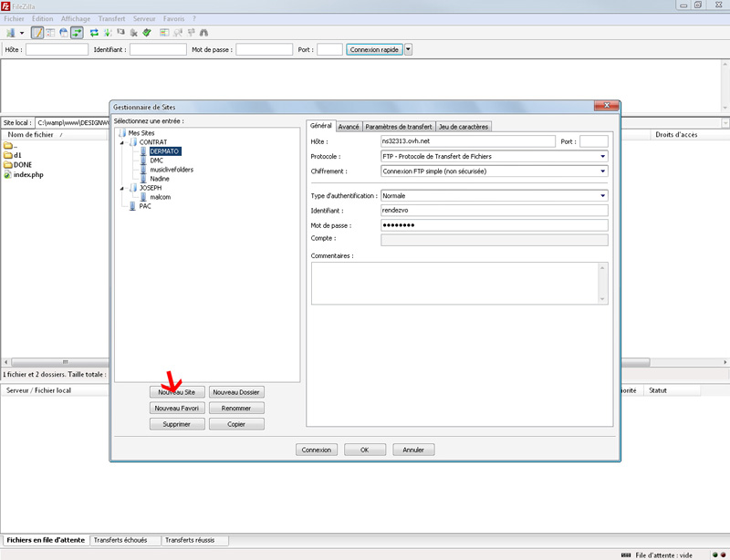Open the Type d'authentification dropdown
Image resolution: width=730 pixels, height=560 pixels.
495,196
